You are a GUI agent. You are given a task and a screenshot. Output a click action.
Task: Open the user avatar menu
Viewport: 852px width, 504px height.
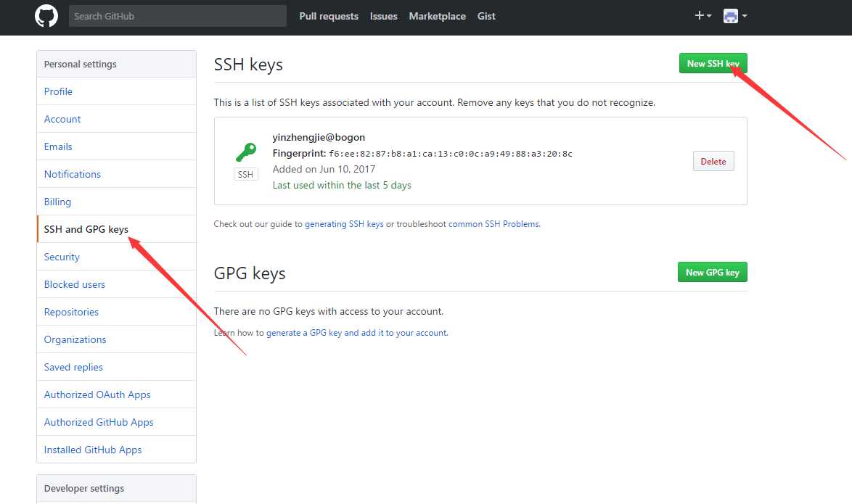[x=735, y=16]
